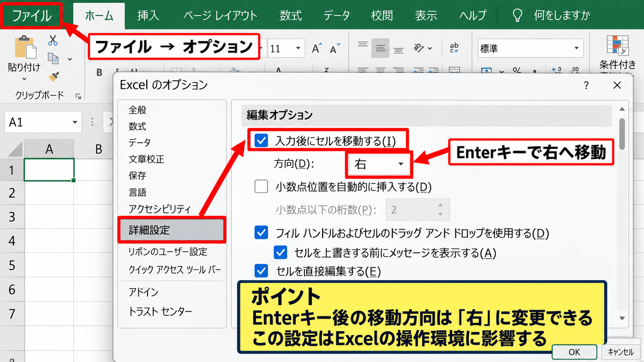The image size is (644, 362).
Task: Open the 校閲 ribbon tab
Action: 382,15
